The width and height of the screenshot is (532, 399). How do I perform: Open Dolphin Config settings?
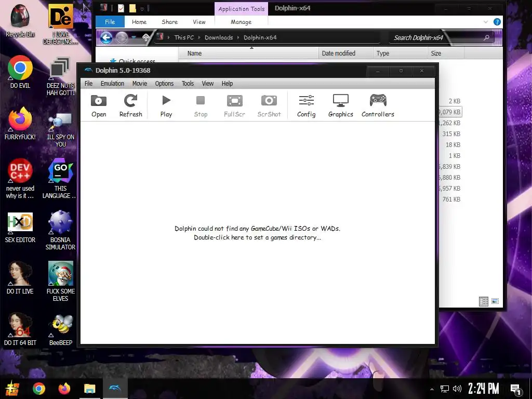pos(307,106)
